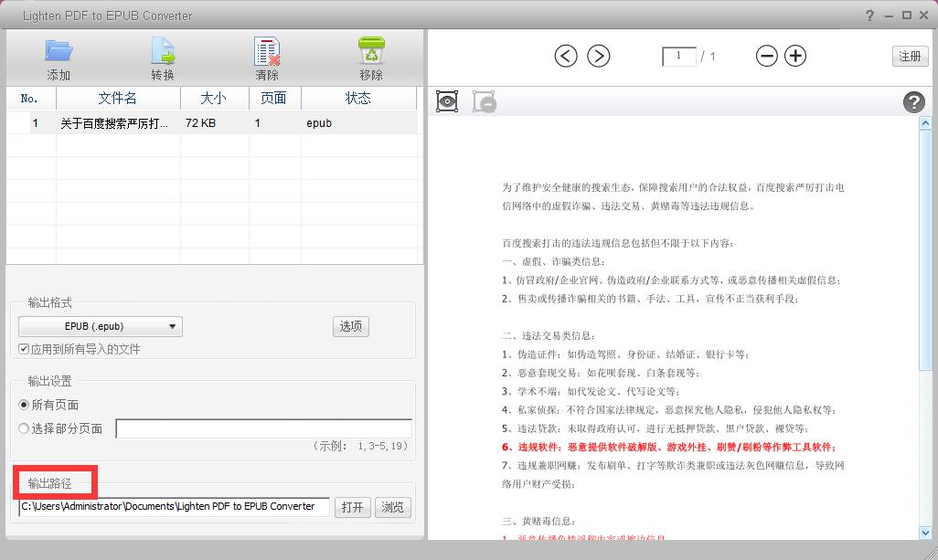Go to previous page with left arrow
Image resolution: width=938 pixels, height=560 pixels.
566,56
